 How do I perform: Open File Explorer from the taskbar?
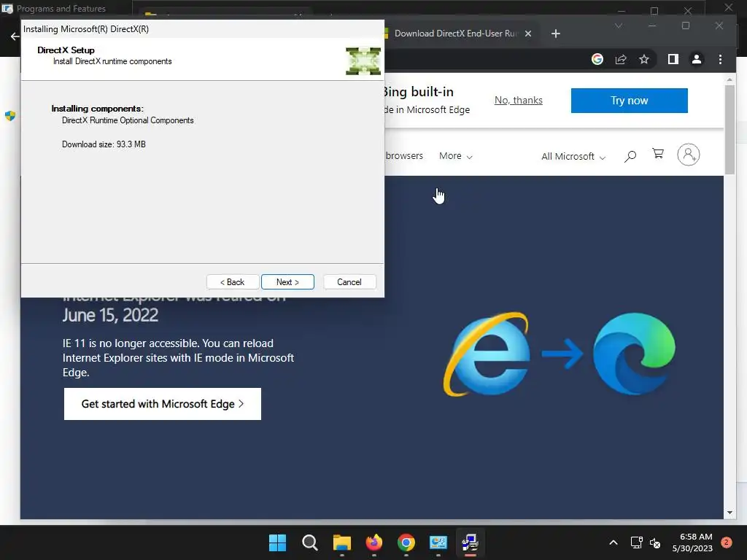coord(342,542)
